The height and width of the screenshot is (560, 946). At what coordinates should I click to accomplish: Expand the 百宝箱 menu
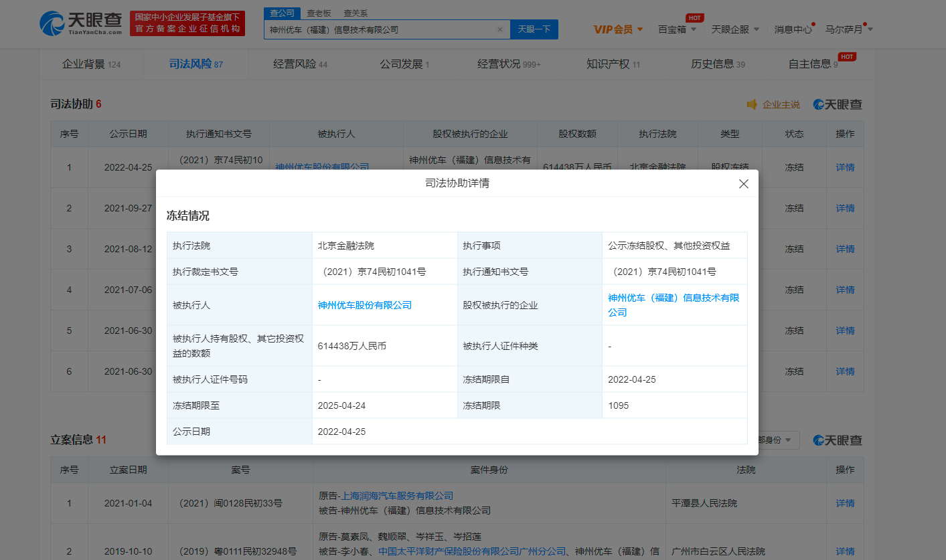pyautogui.click(x=677, y=29)
